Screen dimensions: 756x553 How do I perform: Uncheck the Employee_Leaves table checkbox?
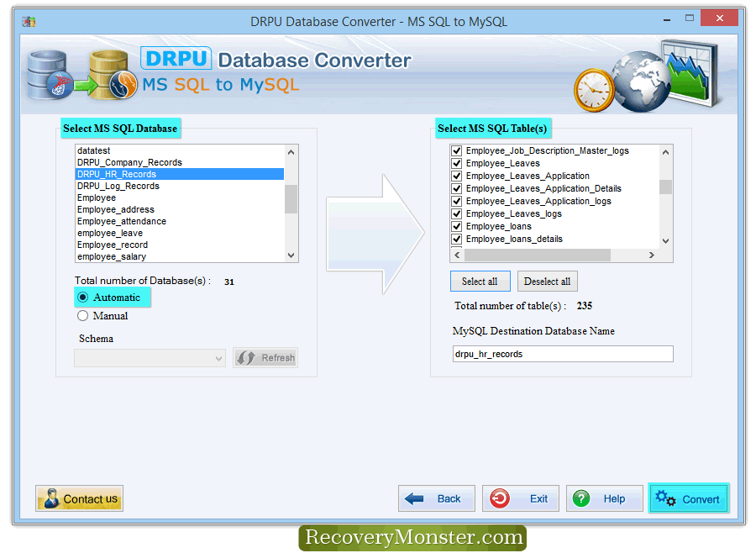click(x=457, y=164)
